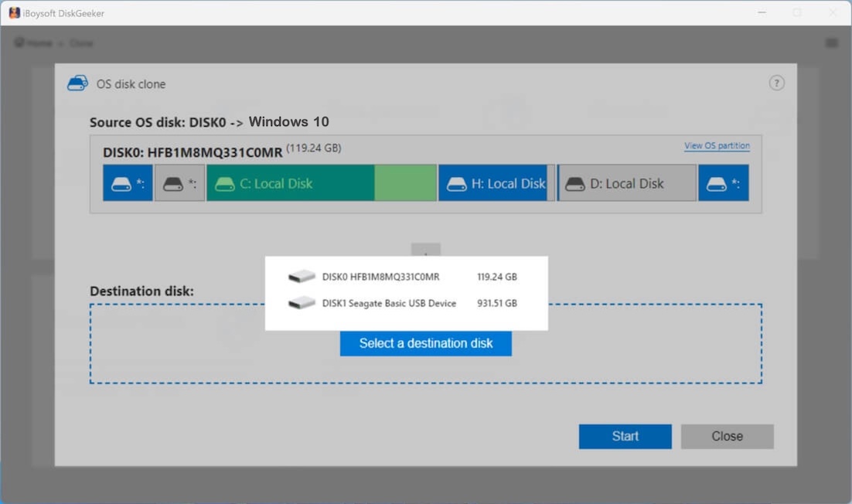Image resolution: width=852 pixels, height=504 pixels.
Task: Click the DISK1 Seagate drive icon
Action: (301, 302)
